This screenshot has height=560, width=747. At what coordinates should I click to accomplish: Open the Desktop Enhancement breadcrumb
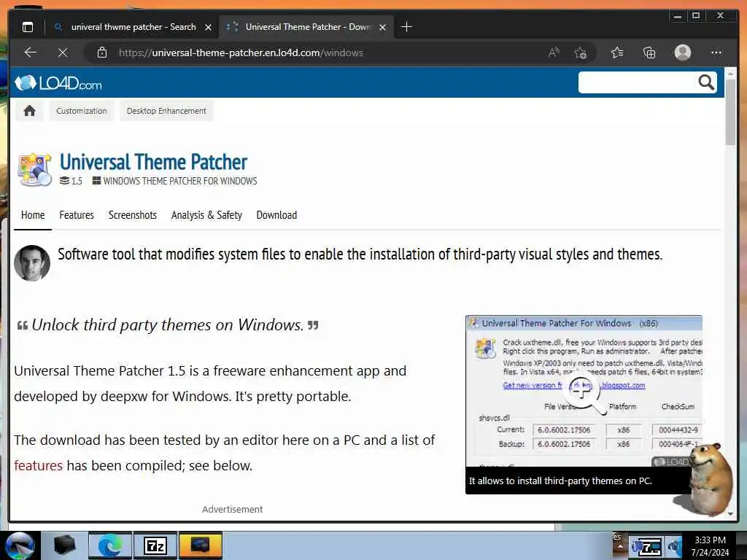tap(166, 111)
